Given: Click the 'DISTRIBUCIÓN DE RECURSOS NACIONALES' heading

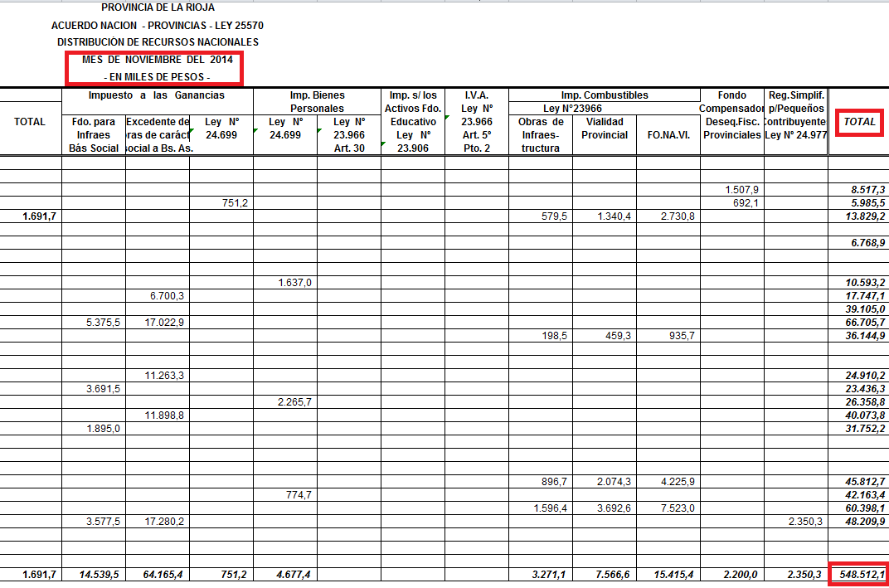Looking at the screenshot, I should pyautogui.click(x=158, y=42).
